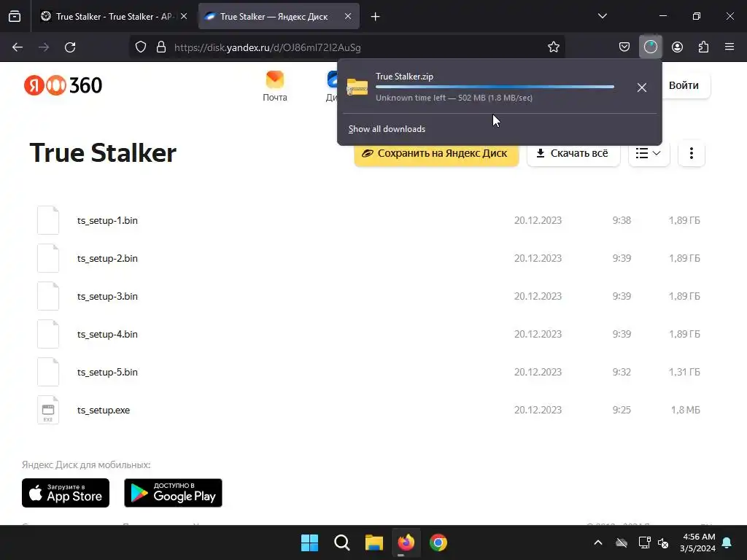This screenshot has height=560, width=747.
Task: Expand the list all tabs chevron
Action: (602, 16)
